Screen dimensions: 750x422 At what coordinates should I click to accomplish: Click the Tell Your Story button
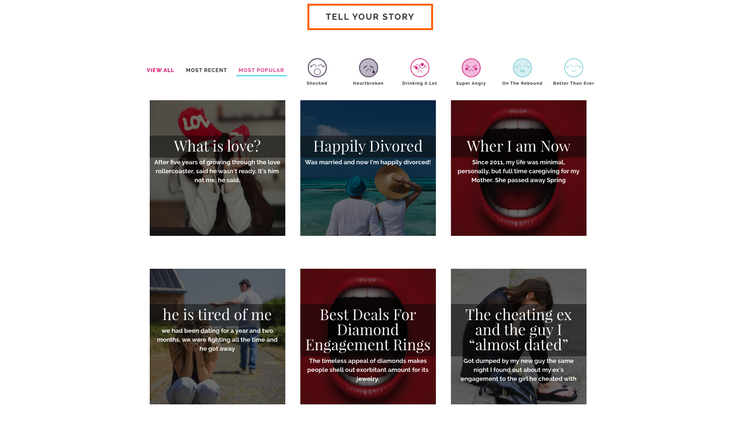pyautogui.click(x=370, y=17)
